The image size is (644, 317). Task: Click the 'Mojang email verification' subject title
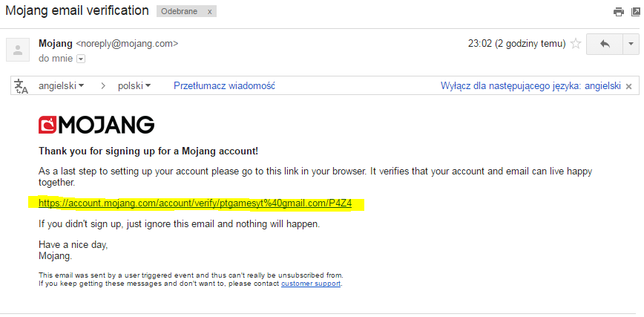tap(77, 10)
